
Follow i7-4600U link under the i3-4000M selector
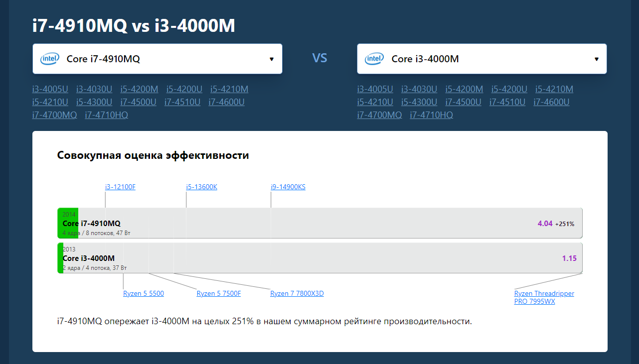(551, 102)
